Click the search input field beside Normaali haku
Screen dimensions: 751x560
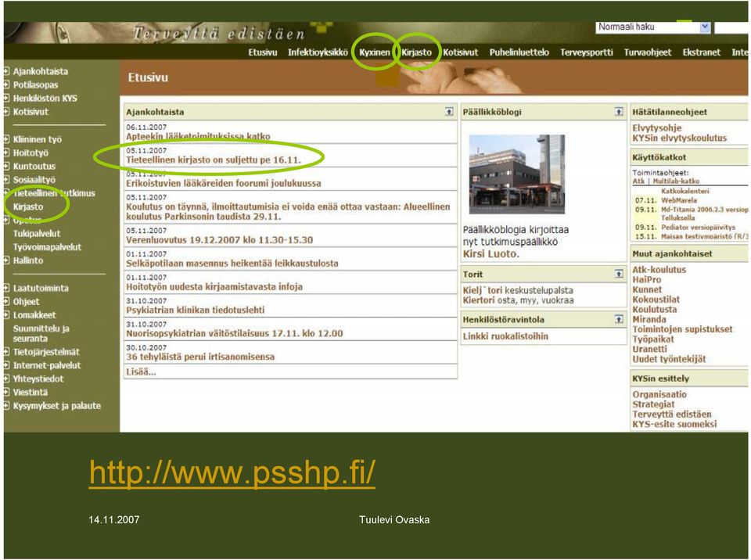tap(731, 27)
